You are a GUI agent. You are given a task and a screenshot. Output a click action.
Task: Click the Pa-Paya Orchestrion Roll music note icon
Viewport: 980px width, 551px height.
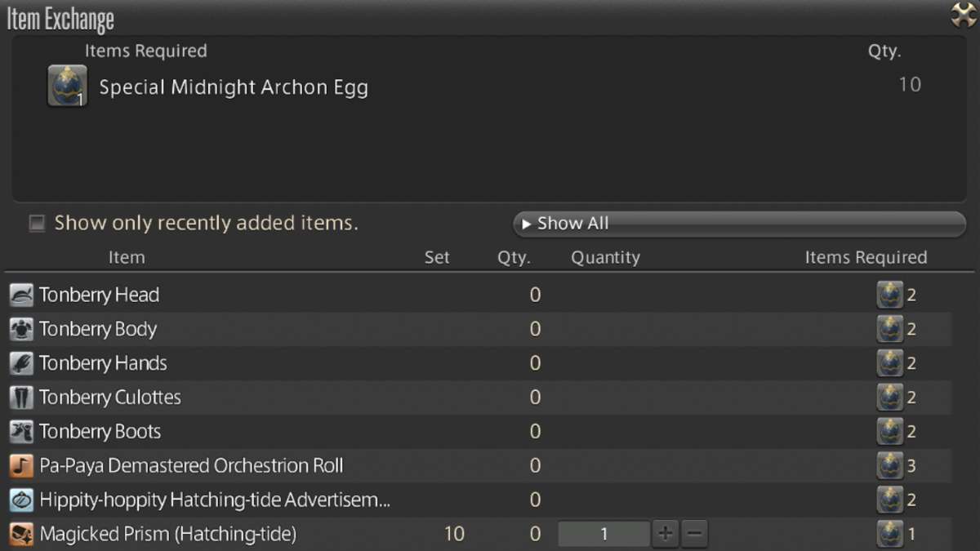click(x=21, y=466)
